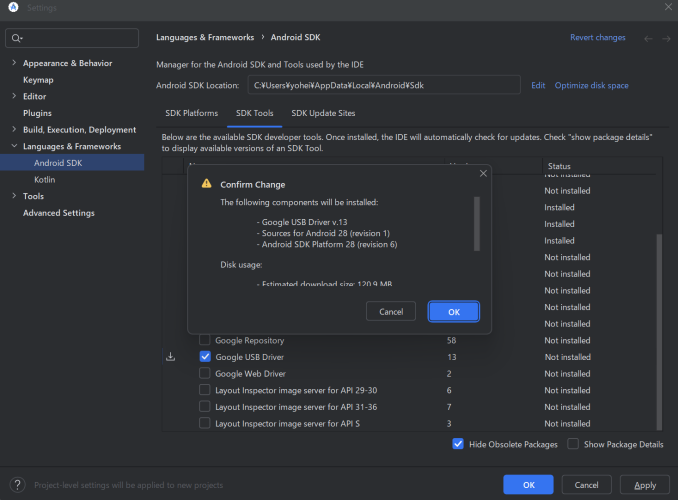Check Layout Inspector image server API 29-30

(205, 390)
